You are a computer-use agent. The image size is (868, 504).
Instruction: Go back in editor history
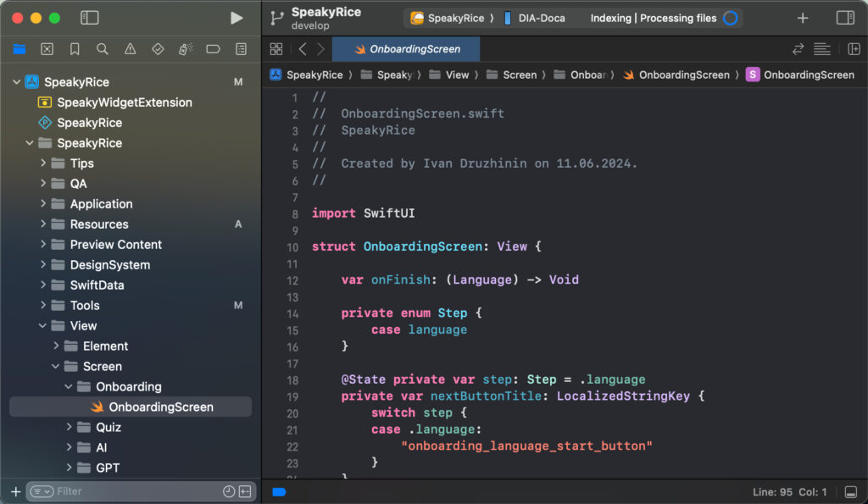[x=303, y=49]
